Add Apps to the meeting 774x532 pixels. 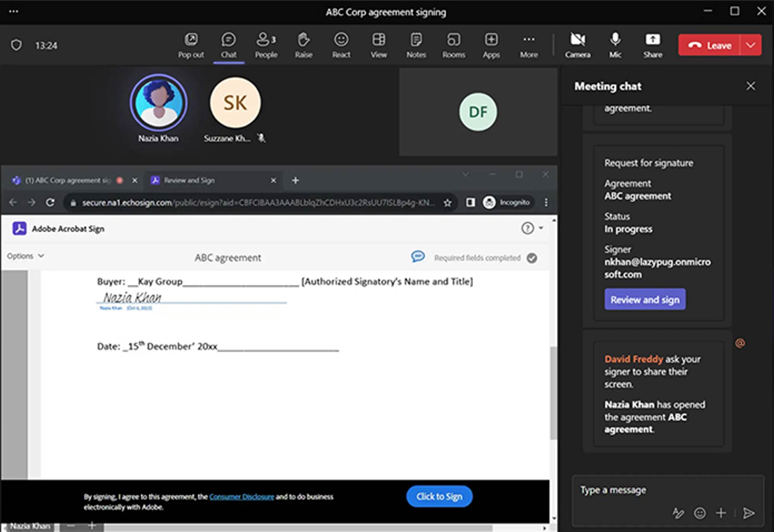click(491, 45)
